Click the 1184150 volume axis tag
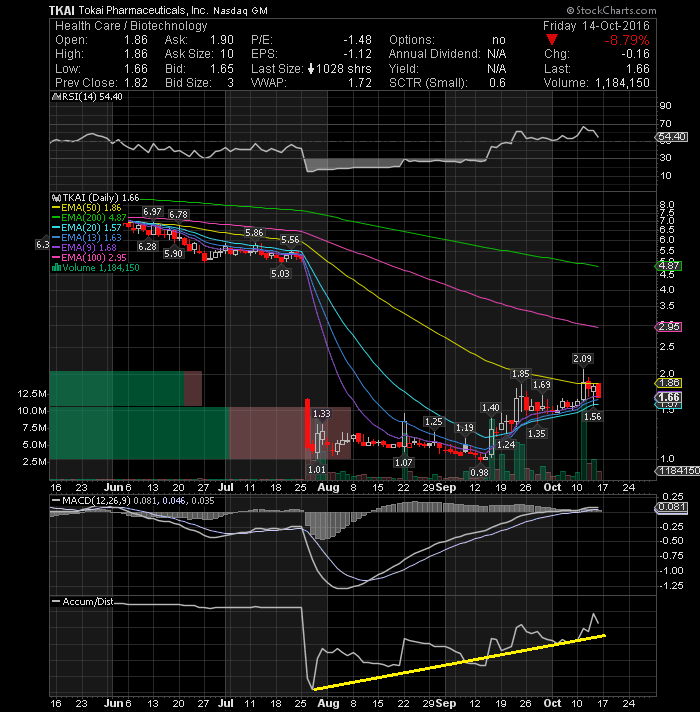This screenshot has height=712, width=700. click(678, 471)
